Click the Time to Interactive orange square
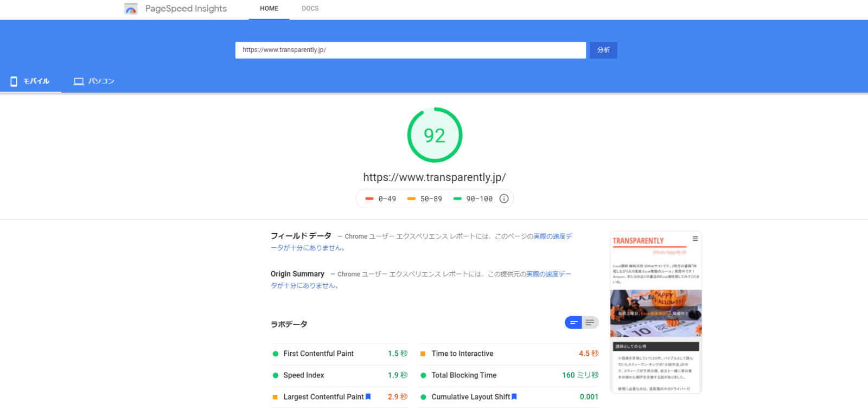868x410 pixels. pos(423,354)
